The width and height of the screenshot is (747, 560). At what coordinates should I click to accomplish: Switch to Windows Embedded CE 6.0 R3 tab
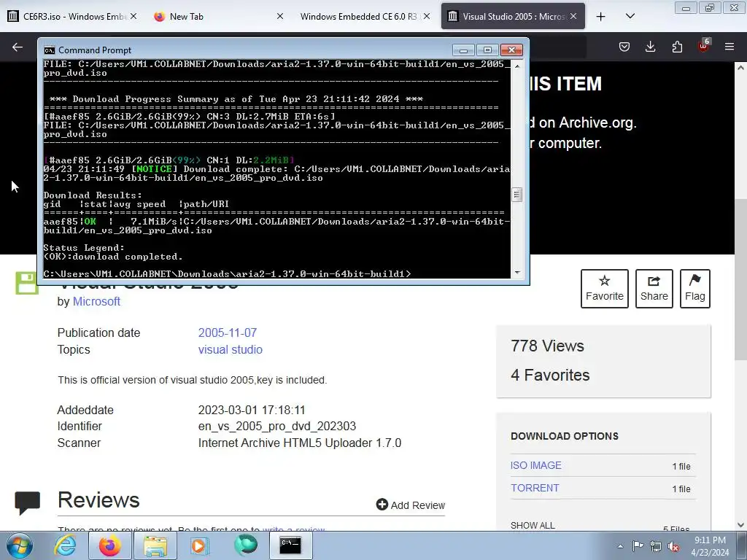pyautogui.click(x=365, y=16)
